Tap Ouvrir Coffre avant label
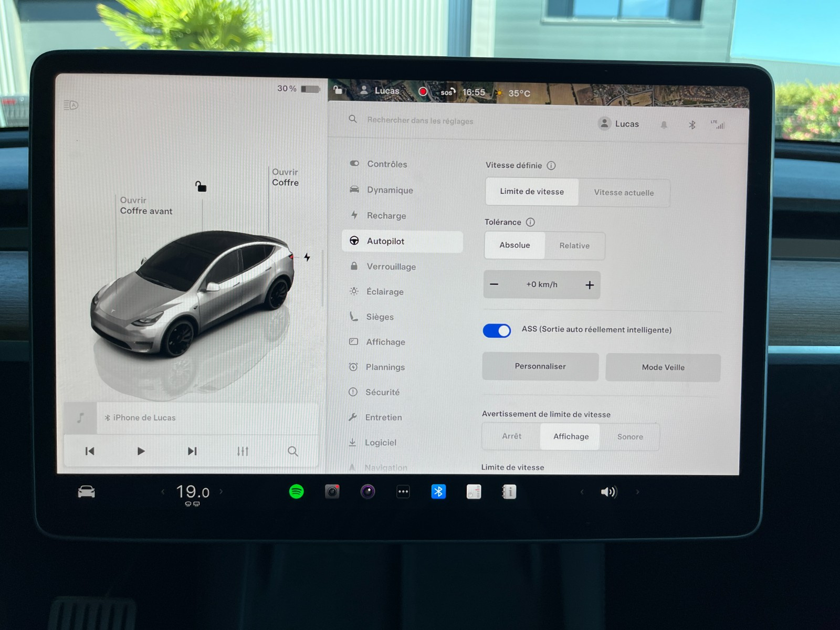This screenshot has height=630, width=840. 146,206
